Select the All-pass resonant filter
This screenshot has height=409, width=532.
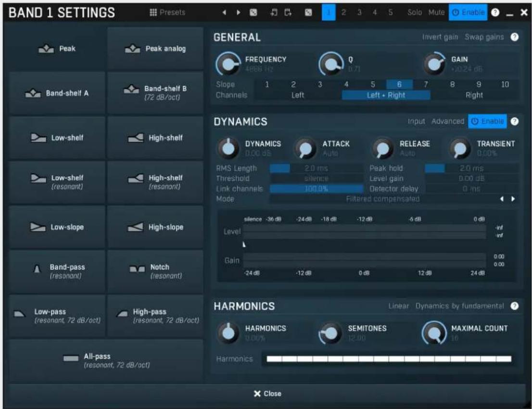click(x=106, y=360)
